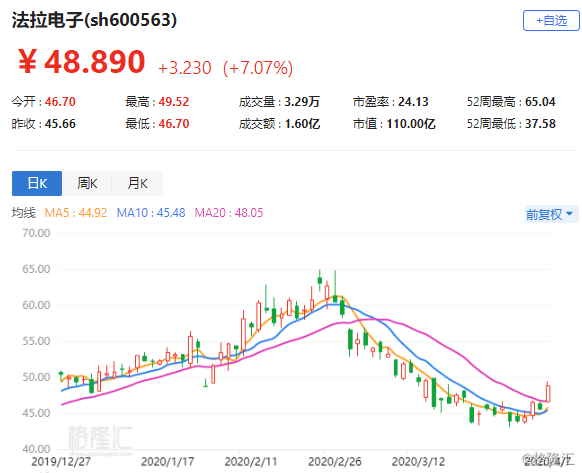Viewport: 582px width, 473px height.
Task: Click the percent change (+7.07%)
Action: click(x=258, y=68)
